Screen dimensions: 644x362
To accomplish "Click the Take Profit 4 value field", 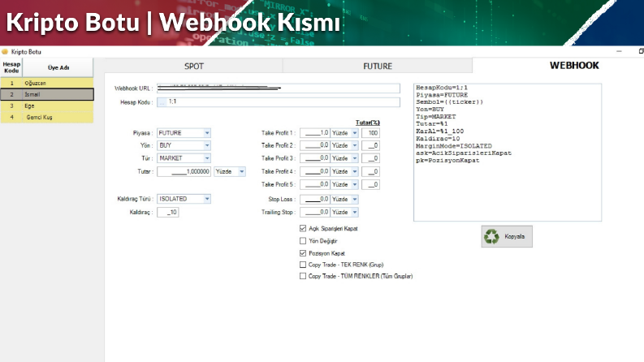I will [314, 171].
